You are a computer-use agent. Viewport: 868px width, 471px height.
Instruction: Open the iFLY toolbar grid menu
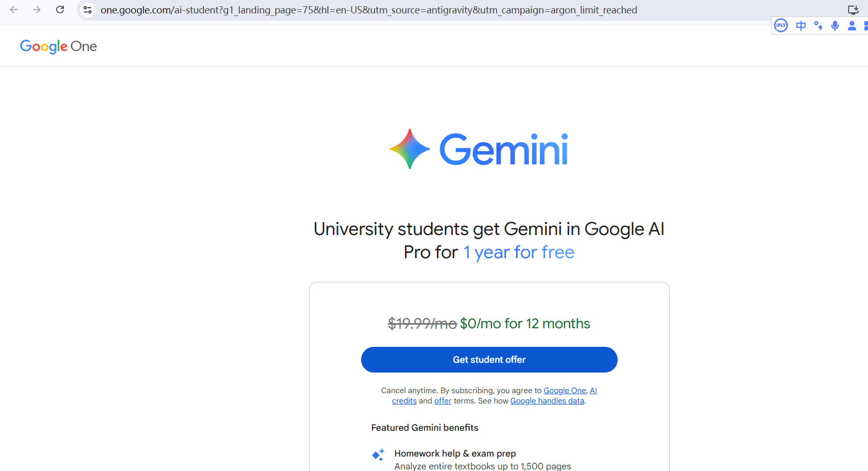(x=865, y=26)
